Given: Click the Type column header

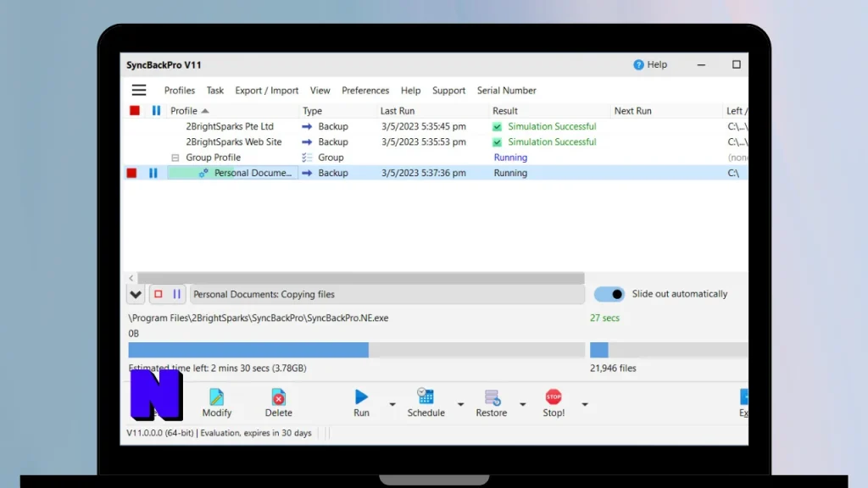Looking at the screenshot, I should (337, 111).
